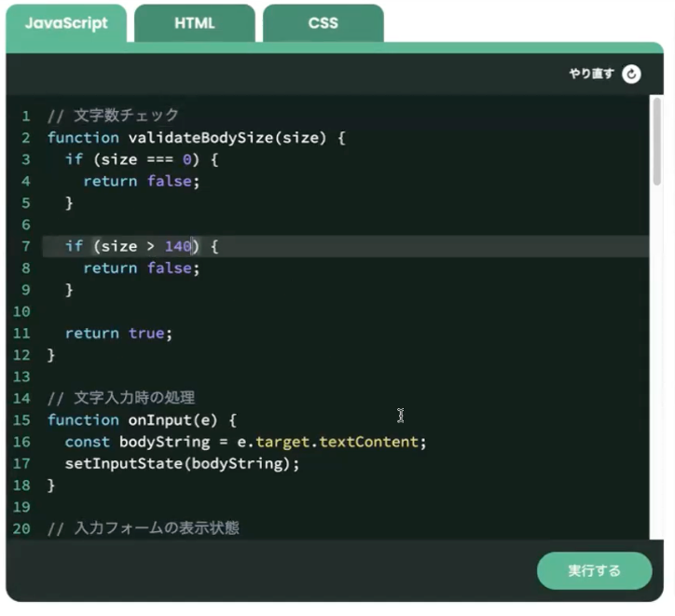This screenshot has width=675, height=616.
Task: Switch to the JavaScript tab
Action: pyautogui.click(x=66, y=23)
